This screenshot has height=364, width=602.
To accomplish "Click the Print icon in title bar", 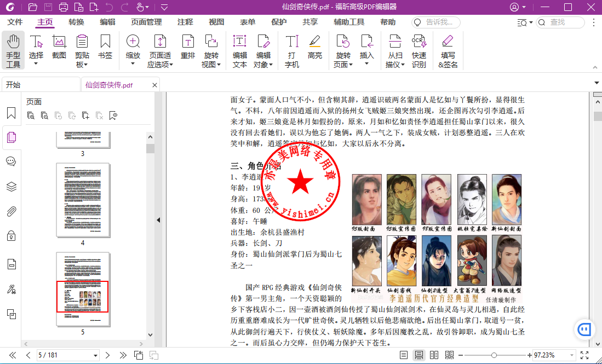I will [64, 7].
